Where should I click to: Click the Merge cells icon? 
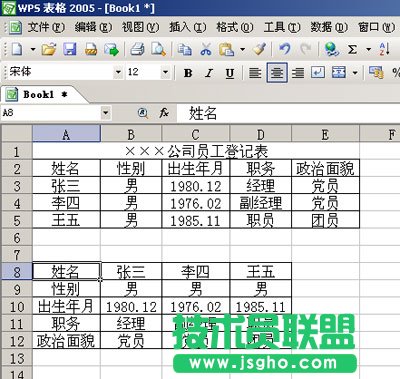pyautogui.click(x=339, y=72)
